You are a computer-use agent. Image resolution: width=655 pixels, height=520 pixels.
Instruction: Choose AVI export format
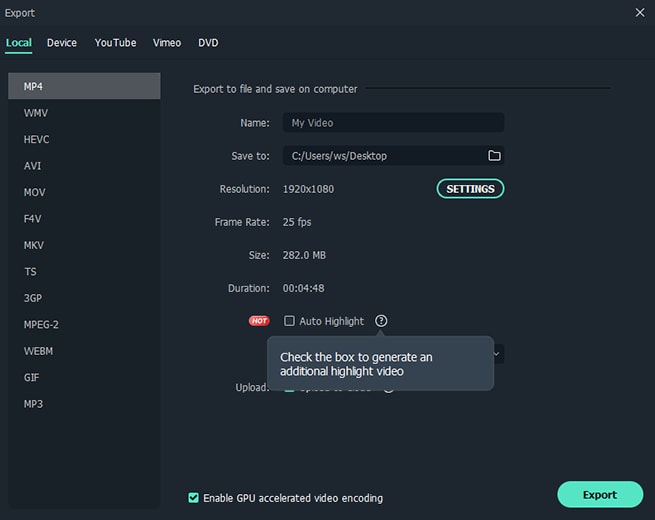84,165
